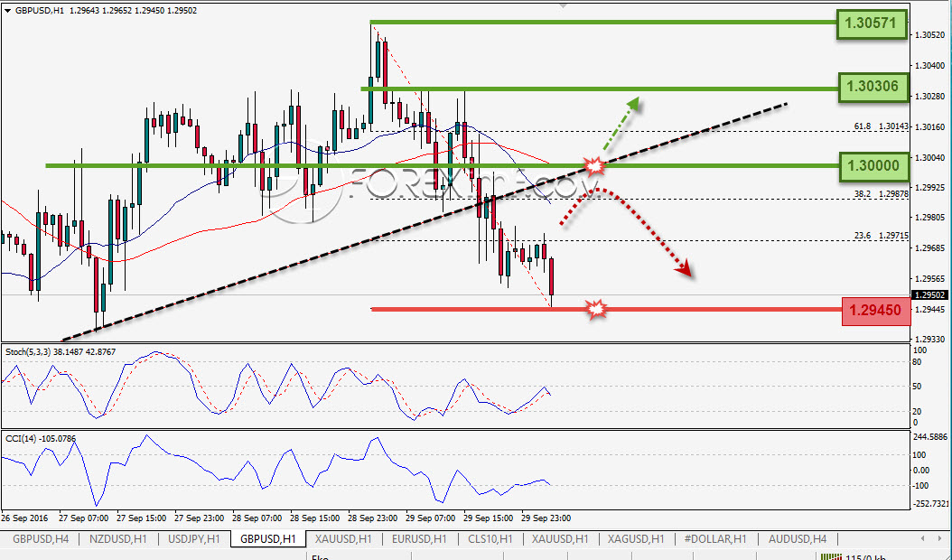Click the CCI(14) -105.0786 indicator label
This screenshot has height=560, width=952.
pyautogui.click(x=41, y=438)
